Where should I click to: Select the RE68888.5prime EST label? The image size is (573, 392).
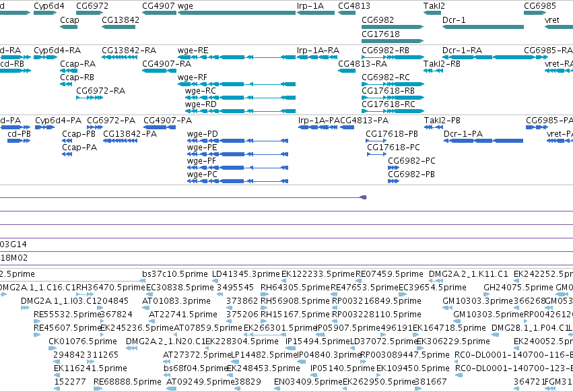(x=127, y=382)
